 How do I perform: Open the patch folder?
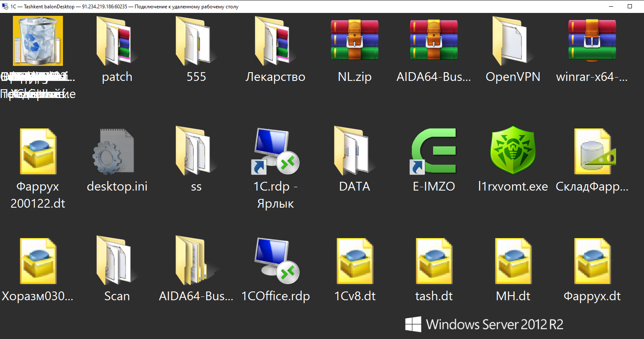(117, 41)
